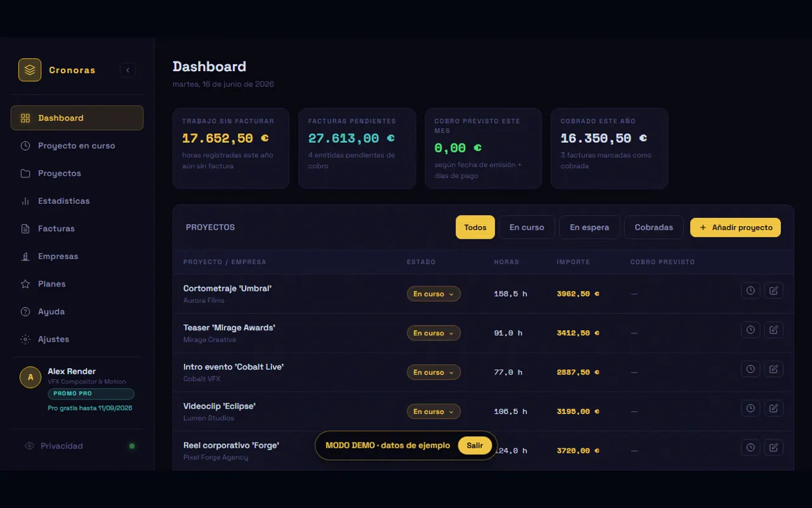Select the Todos filter tab
812x508 pixels.
(475, 227)
